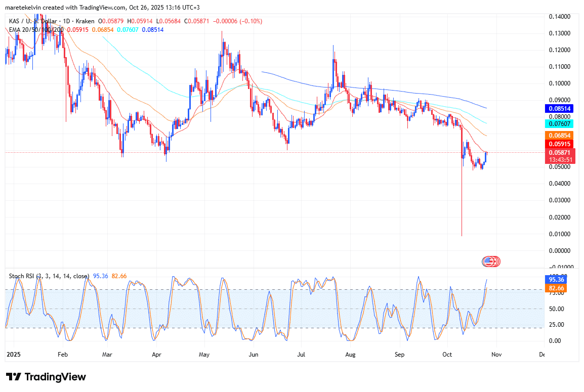Click the TradingView wordmark at the bottom
The image size is (584, 392).
click(55, 377)
